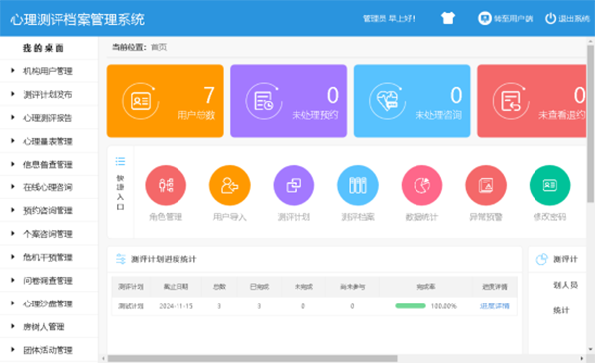Click the T-shirt theme icon in header
Image resolution: width=595 pixels, height=364 pixels.
[x=448, y=18]
